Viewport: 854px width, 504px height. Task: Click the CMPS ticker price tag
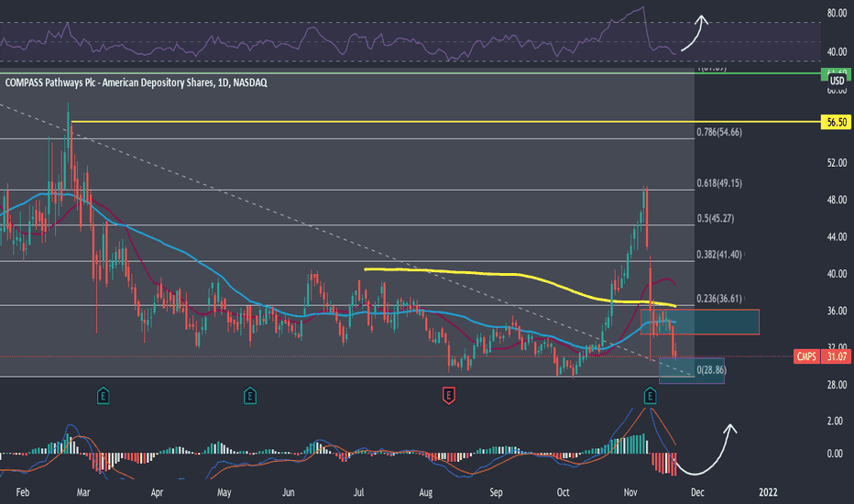click(x=806, y=356)
